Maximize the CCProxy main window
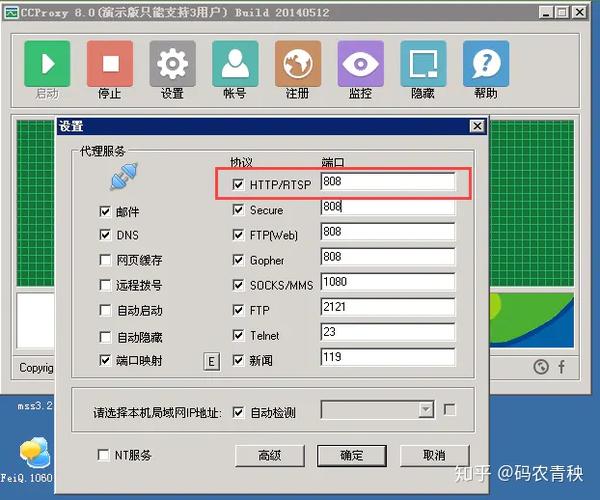This screenshot has width=600, height=500. pos(562,13)
